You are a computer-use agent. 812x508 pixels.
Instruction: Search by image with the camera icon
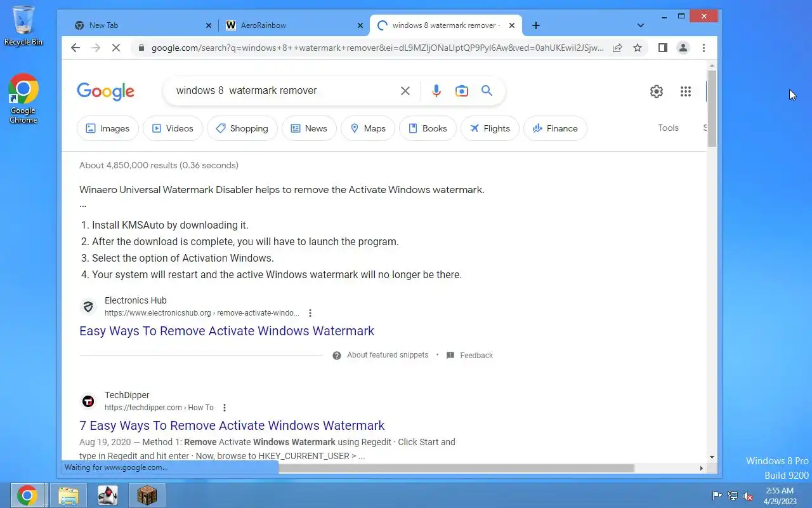[462, 91]
